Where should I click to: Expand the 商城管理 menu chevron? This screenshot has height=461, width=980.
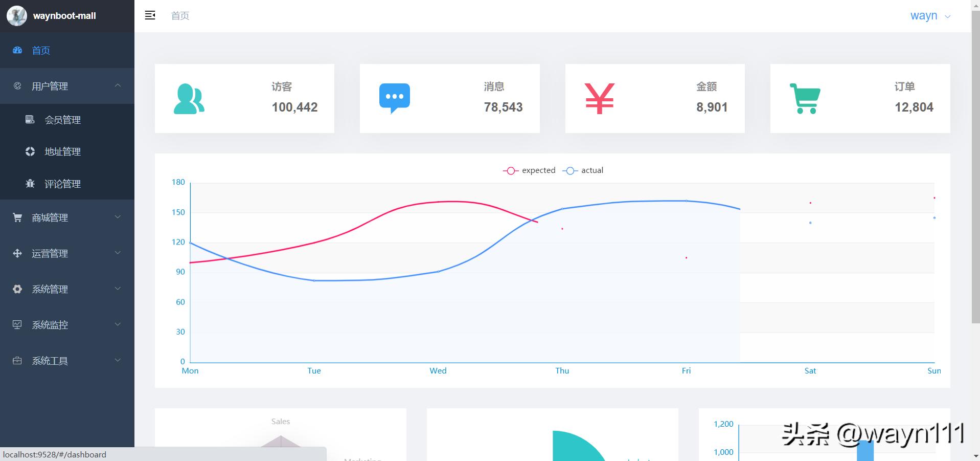click(x=118, y=217)
